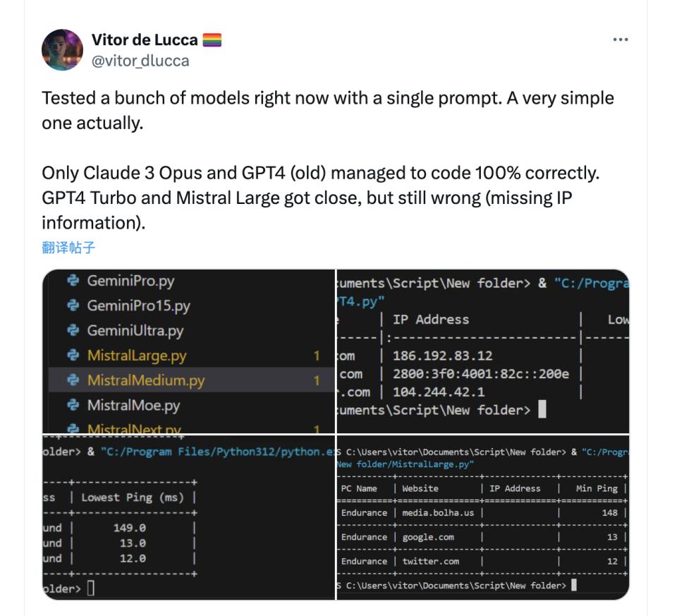Click the Python icon beside MistralLarge.py
Image resolution: width=677 pixels, height=616 pixels.
click(x=72, y=356)
